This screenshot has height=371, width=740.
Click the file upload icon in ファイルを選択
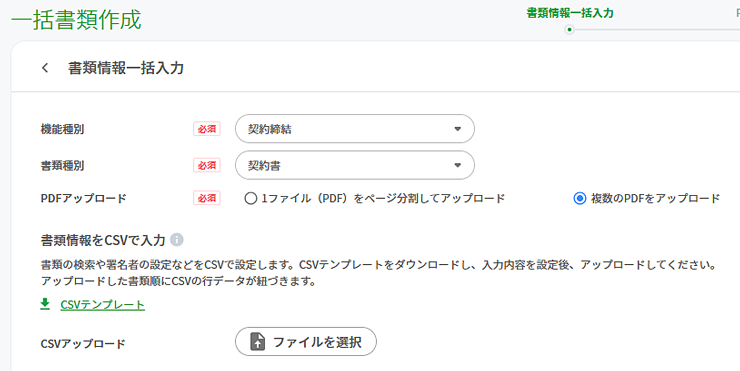pos(258,342)
